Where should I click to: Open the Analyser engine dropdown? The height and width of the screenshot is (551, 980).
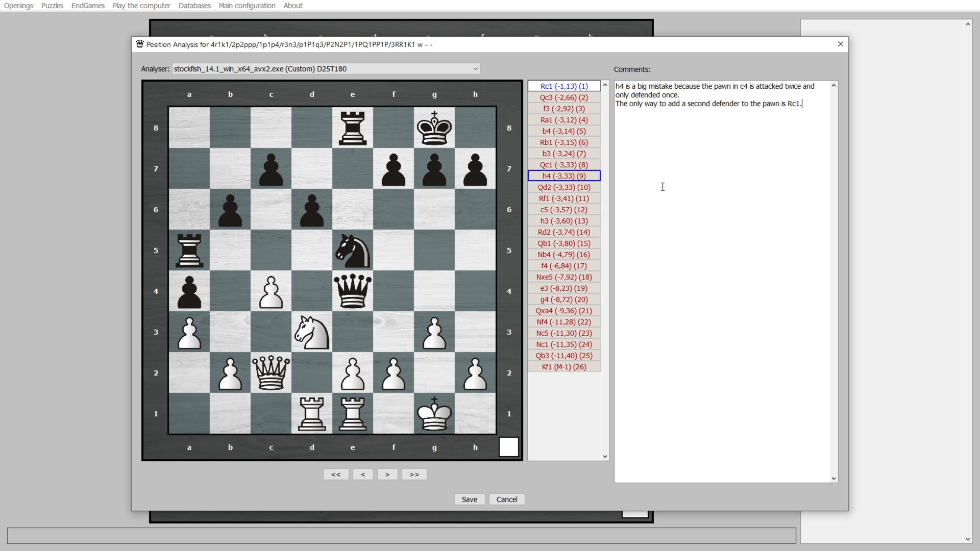pos(475,68)
